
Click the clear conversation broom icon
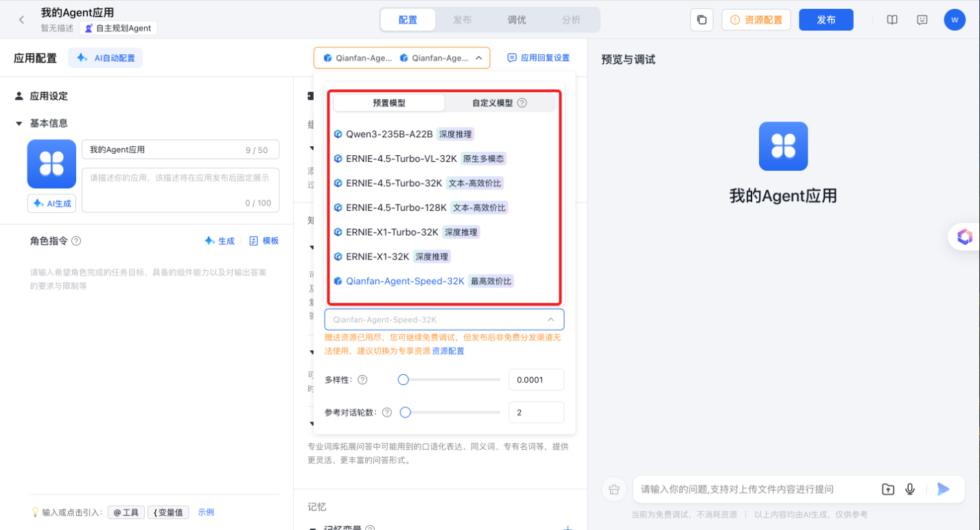click(x=614, y=489)
